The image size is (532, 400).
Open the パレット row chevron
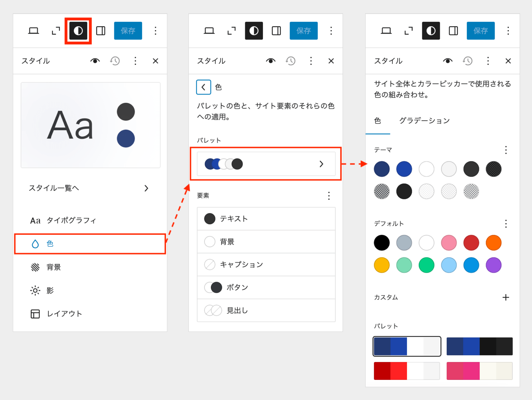[321, 164]
